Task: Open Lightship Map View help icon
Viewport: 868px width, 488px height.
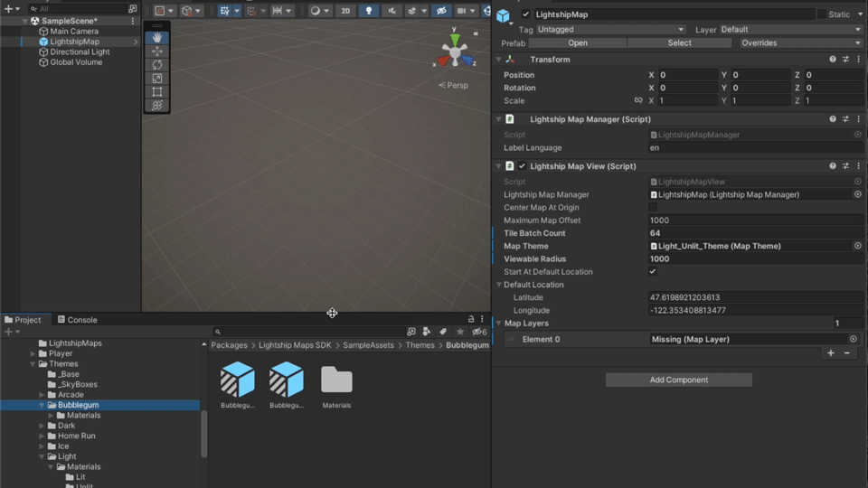Action: point(833,166)
